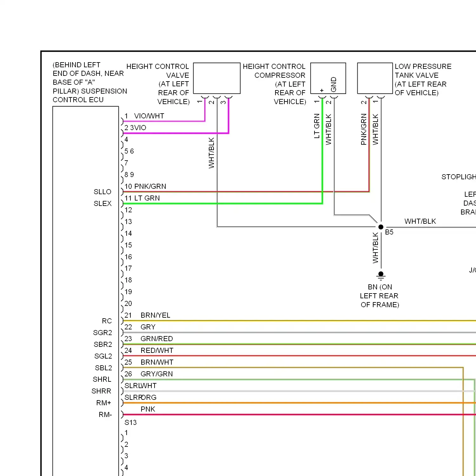Click the SUSPENSION CONTROL ECU location label

point(89,82)
